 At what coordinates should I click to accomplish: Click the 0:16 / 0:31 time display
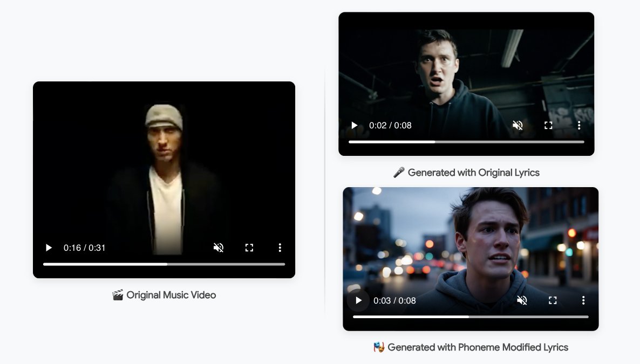pos(85,248)
